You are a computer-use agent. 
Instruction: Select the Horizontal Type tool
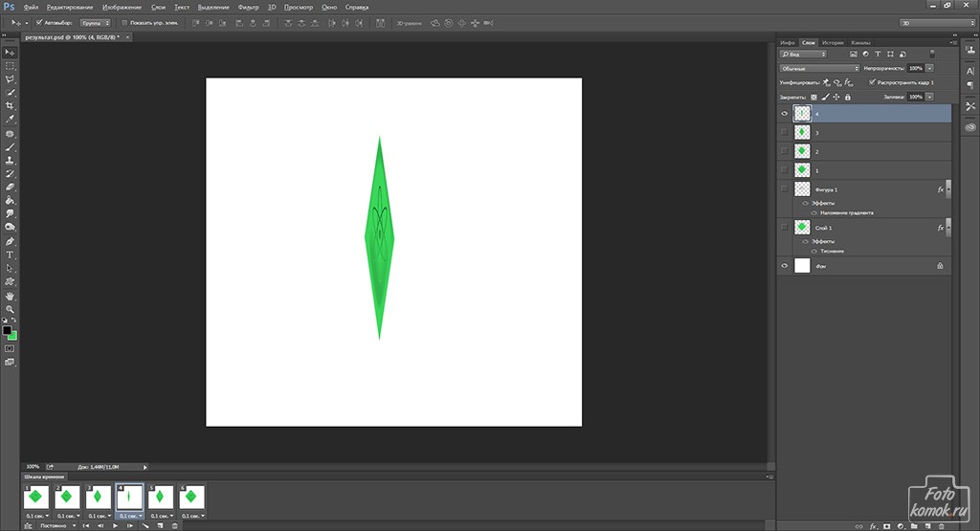coord(10,254)
